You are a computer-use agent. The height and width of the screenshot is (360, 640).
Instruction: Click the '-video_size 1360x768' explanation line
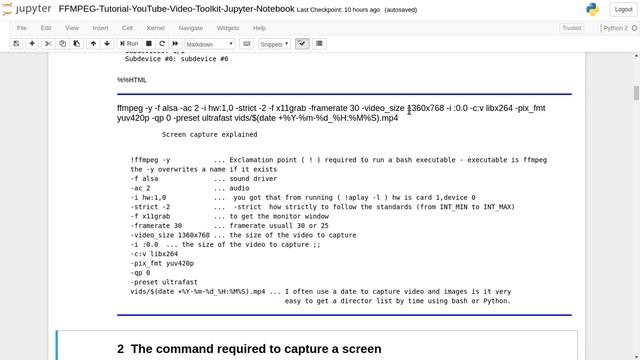(243, 235)
